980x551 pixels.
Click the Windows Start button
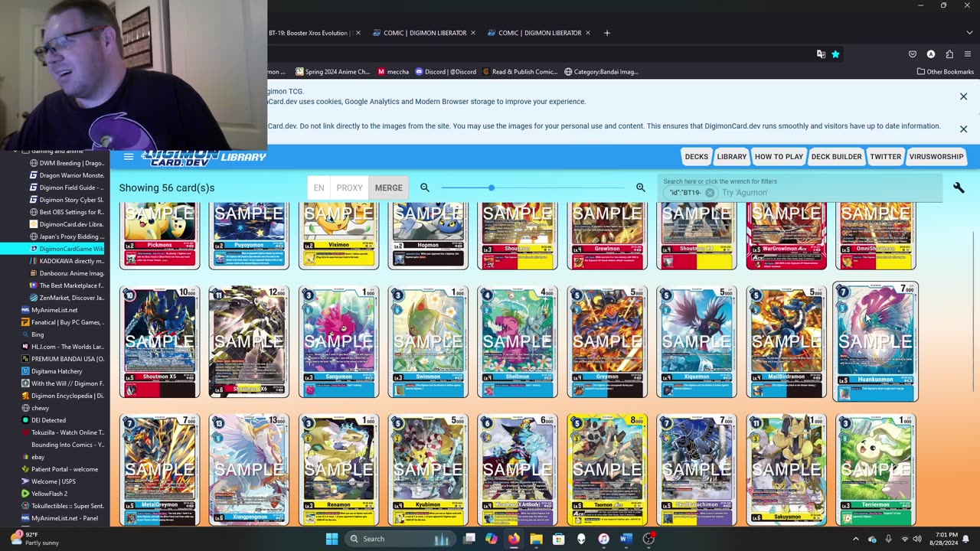[332, 539]
